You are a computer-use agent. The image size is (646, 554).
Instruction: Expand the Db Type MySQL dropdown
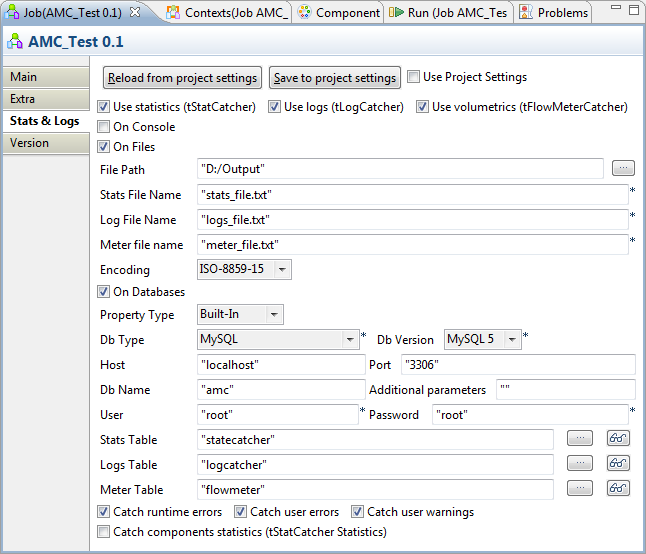click(350, 340)
